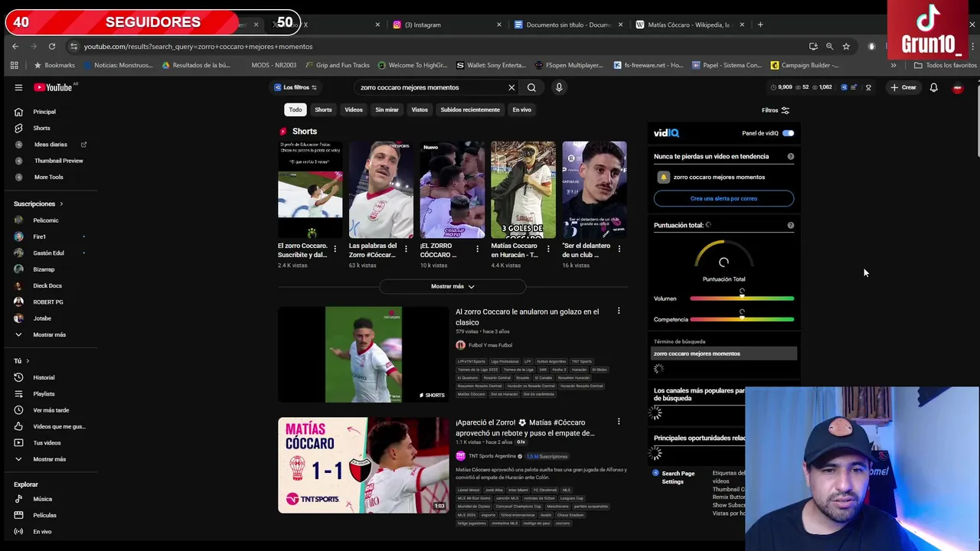The height and width of the screenshot is (551, 980).
Task: Open 'Al zorro Coccaro le anularon un golazo' title
Action: tap(528, 317)
